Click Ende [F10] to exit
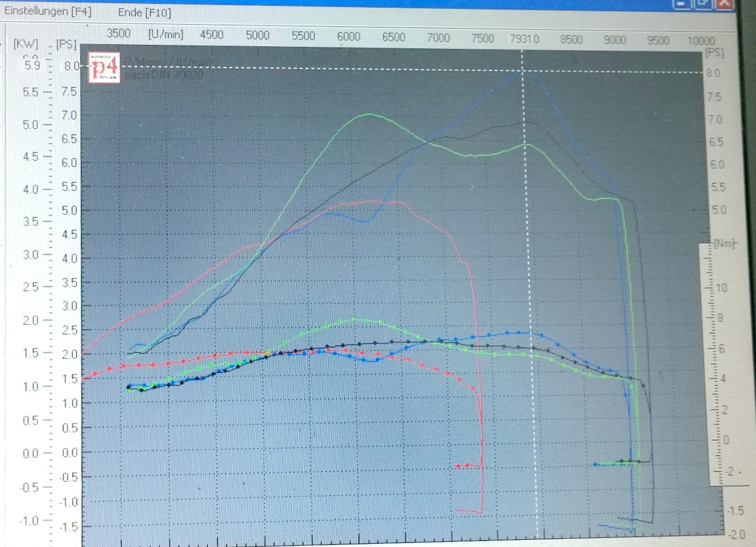Viewport: 756px width, 547px height. pos(145,12)
